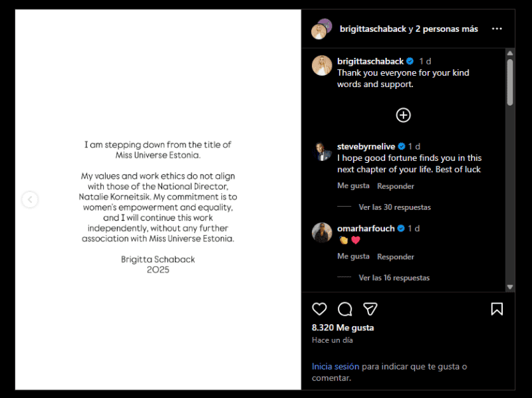
Task: Open brigittaschaback profile from the header
Action: click(371, 29)
